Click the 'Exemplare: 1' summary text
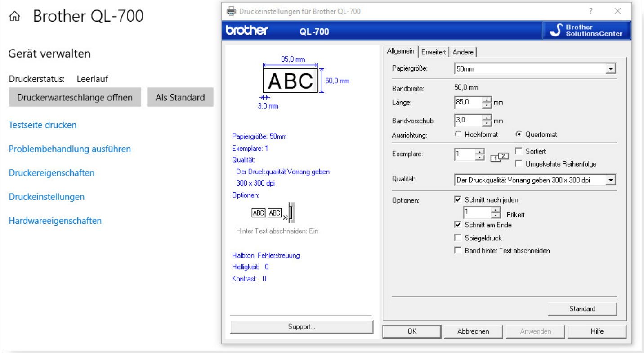 point(250,148)
